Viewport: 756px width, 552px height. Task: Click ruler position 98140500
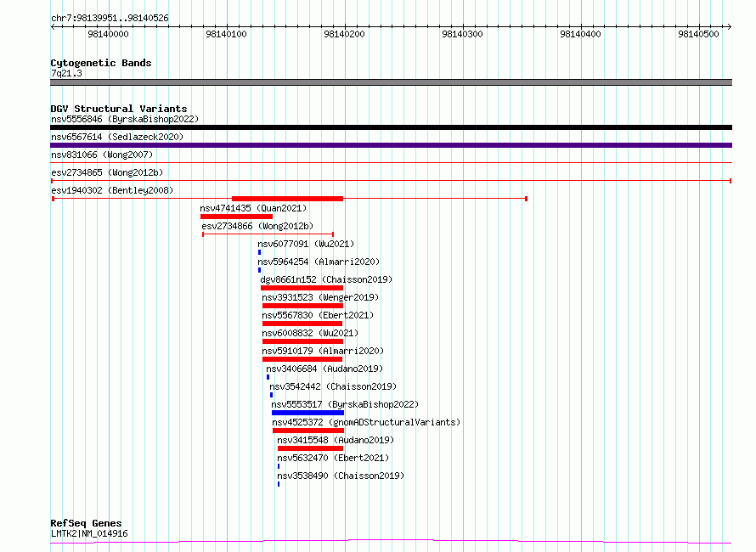[x=698, y=34]
